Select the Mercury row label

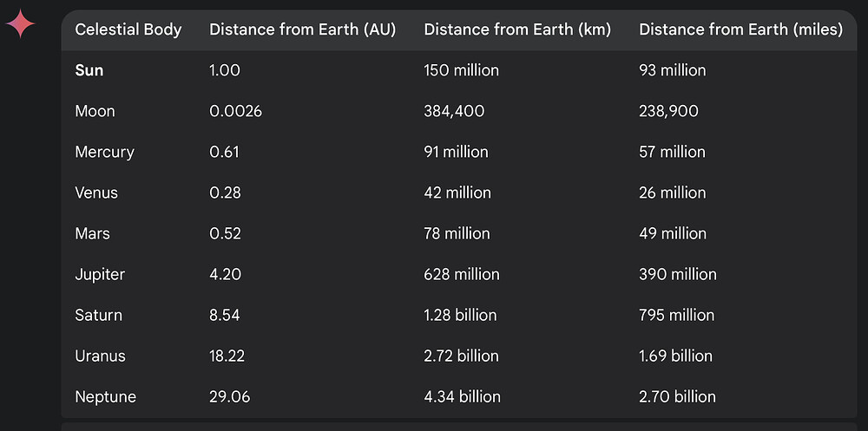105,152
